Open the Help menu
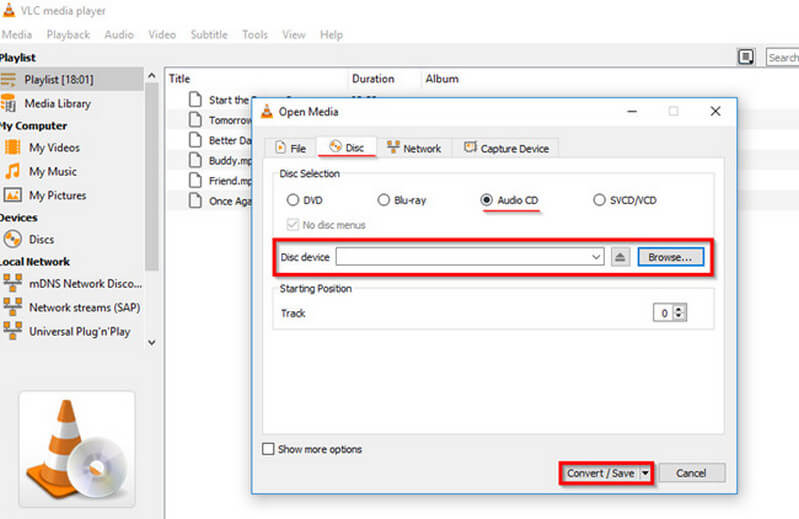 [331, 35]
